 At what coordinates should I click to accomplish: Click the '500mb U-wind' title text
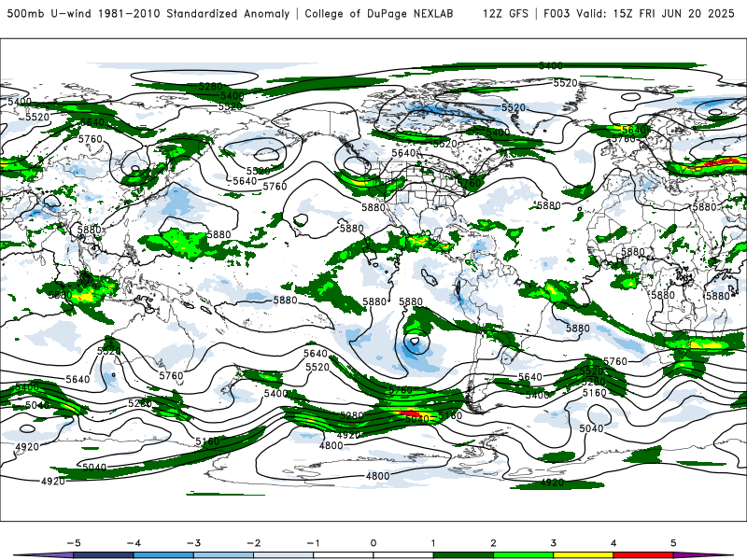(49, 13)
